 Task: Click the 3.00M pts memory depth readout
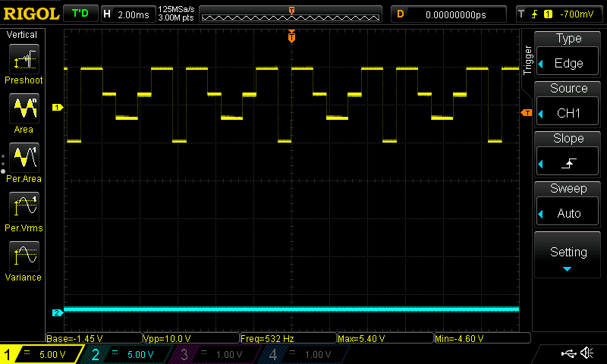[x=176, y=17]
